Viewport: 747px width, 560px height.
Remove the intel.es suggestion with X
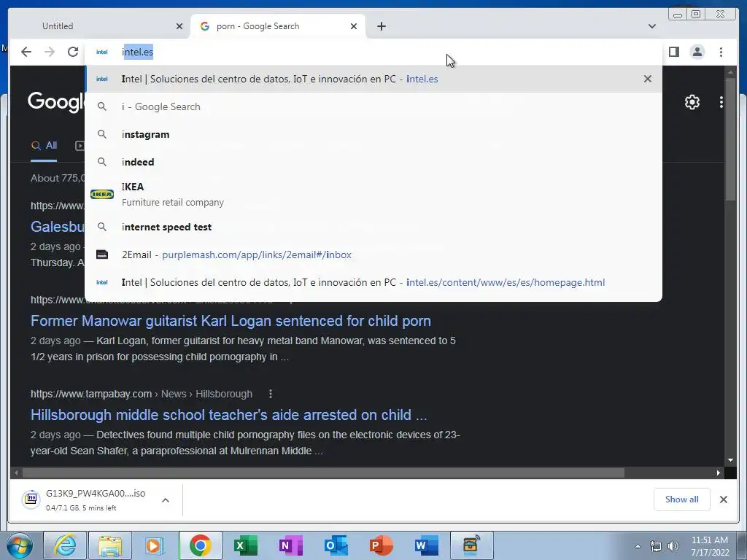[648, 79]
